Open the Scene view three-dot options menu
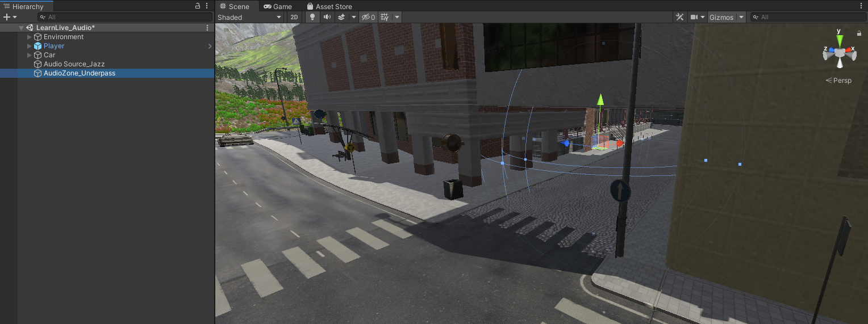 [861, 6]
